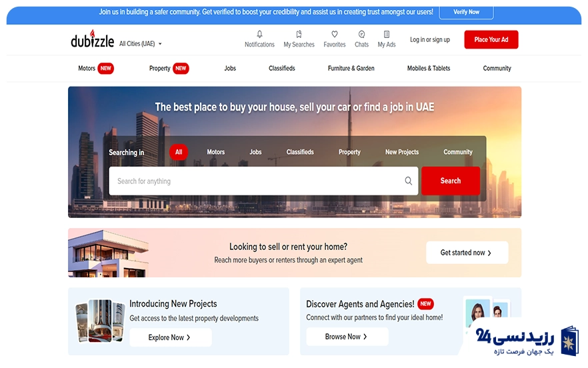Image resolution: width=588 pixels, height=368 pixels.
Task: Open Favorites heart icon
Action: point(335,35)
